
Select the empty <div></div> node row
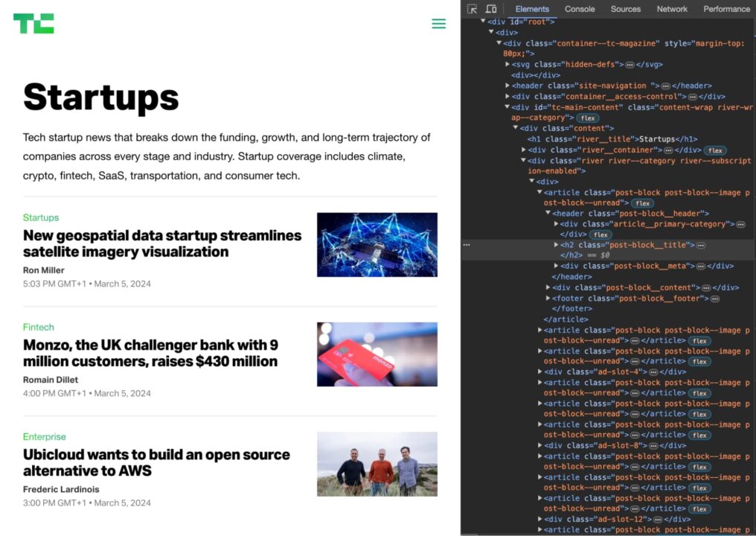click(x=536, y=75)
